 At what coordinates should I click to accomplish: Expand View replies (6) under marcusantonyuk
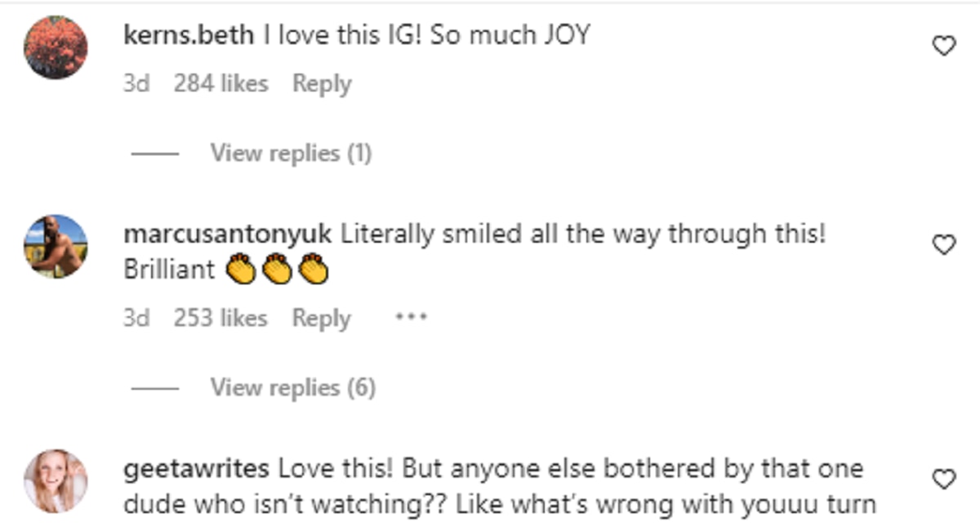[x=292, y=387]
